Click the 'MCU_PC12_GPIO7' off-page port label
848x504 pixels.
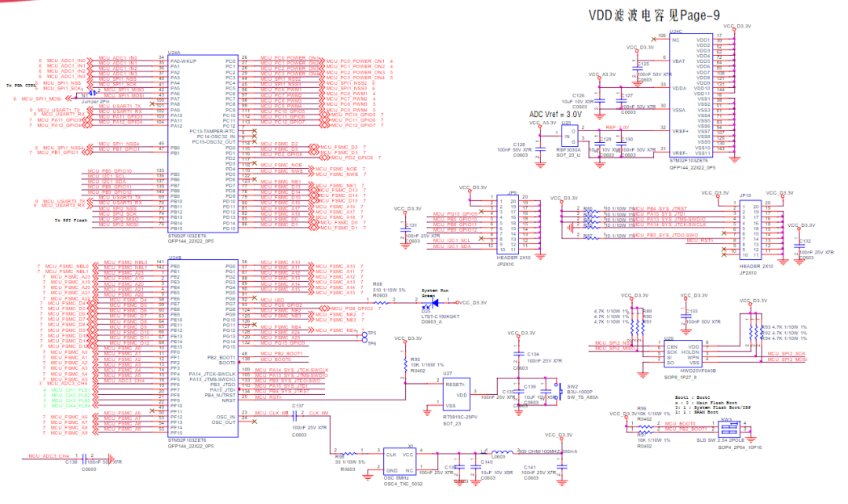pos(353,126)
